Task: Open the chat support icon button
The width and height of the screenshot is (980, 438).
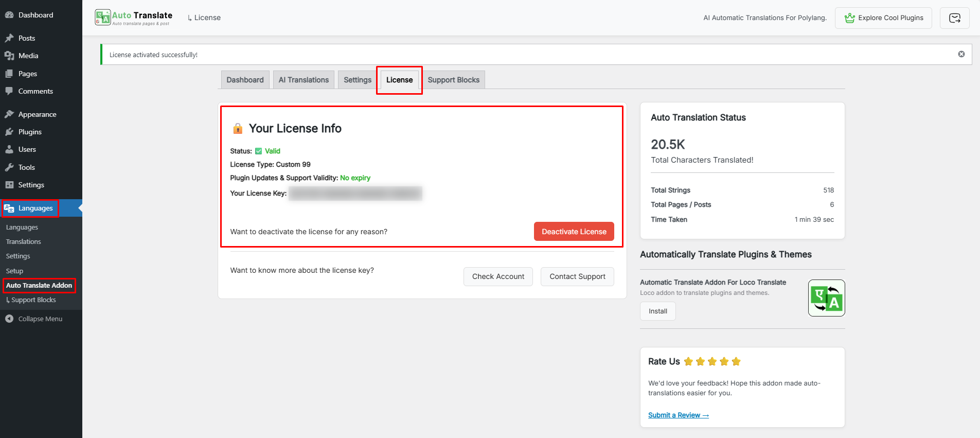Action: point(955,18)
